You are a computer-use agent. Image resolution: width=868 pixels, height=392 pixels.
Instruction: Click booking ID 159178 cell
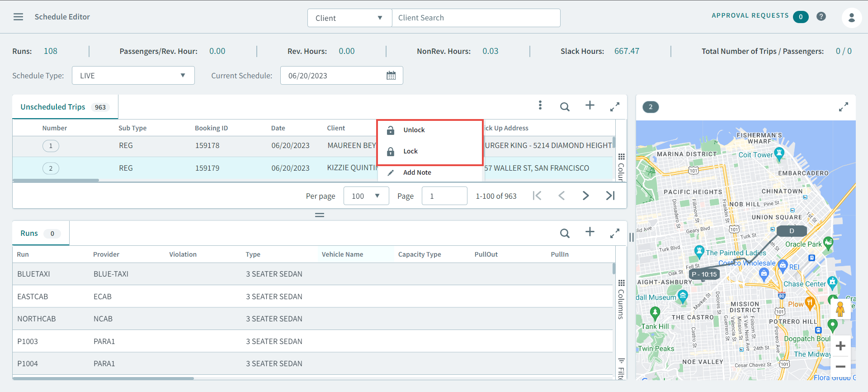point(207,145)
